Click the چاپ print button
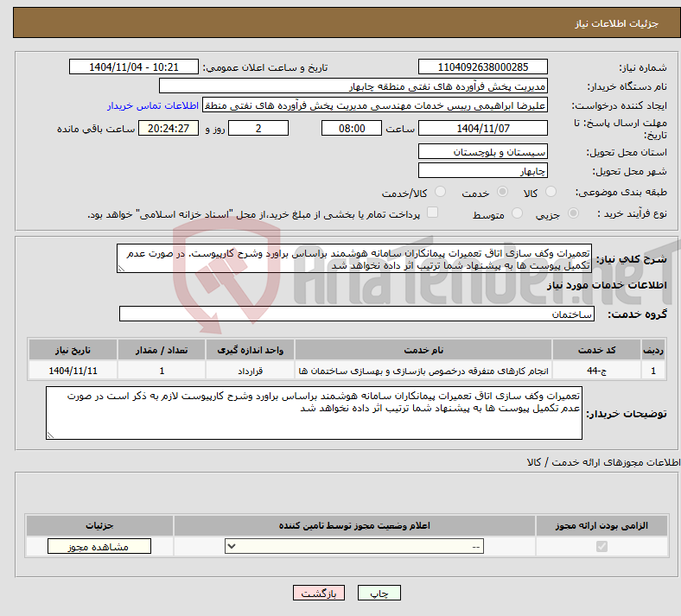Viewport: 681px width, 616px height. [x=379, y=593]
